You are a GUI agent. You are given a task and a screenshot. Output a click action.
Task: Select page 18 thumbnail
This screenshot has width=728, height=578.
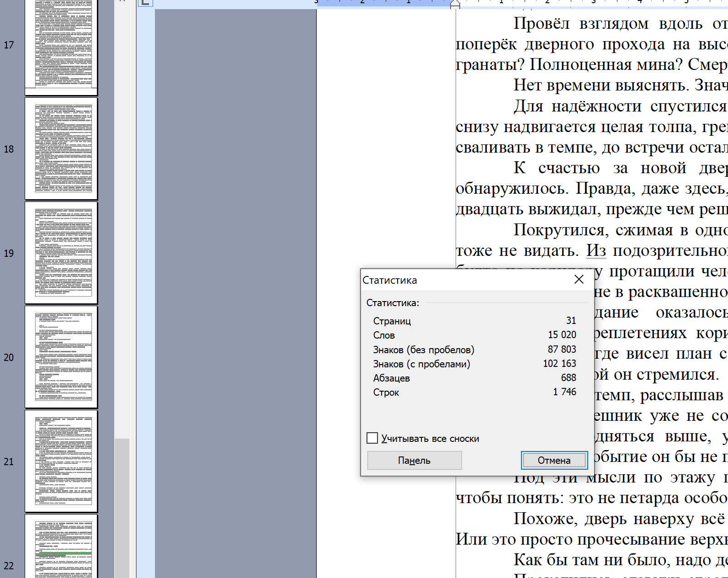pyautogui.click(x=61, y=149)
